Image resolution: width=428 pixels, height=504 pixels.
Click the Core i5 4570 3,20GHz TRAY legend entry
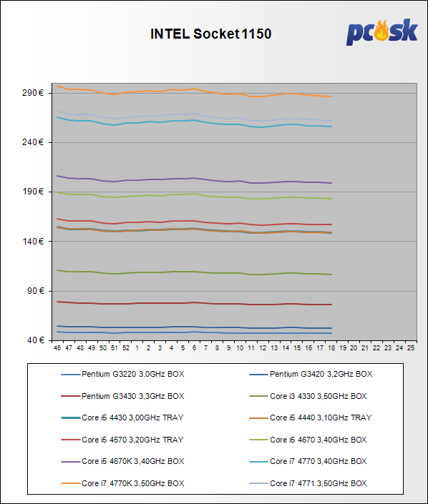pyautogui.click(x=122, y=440)
